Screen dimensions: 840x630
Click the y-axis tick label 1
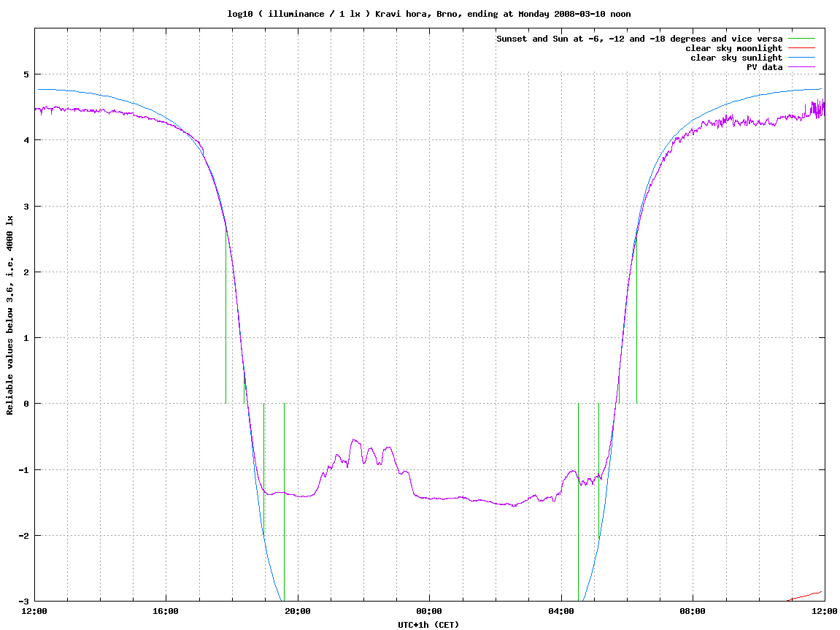(x=26, y=338)
